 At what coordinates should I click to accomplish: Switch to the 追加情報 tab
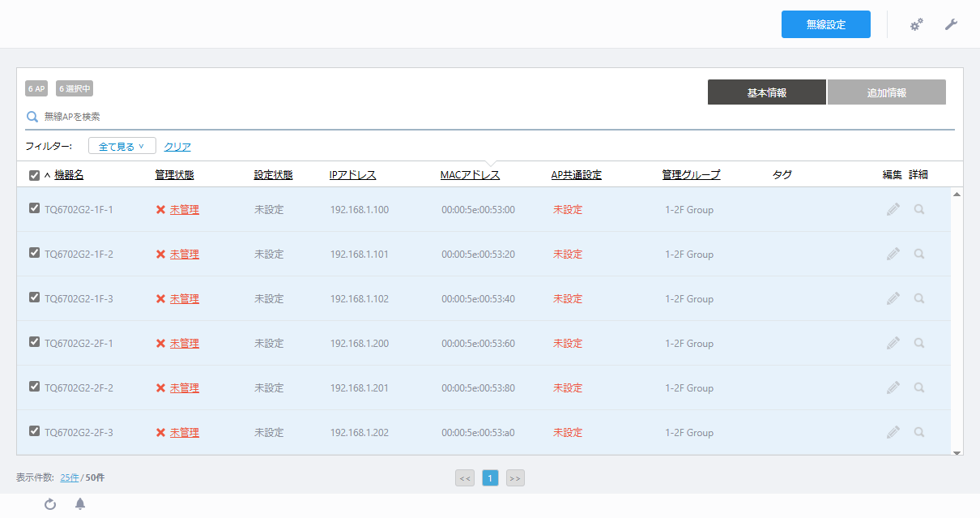887,92
